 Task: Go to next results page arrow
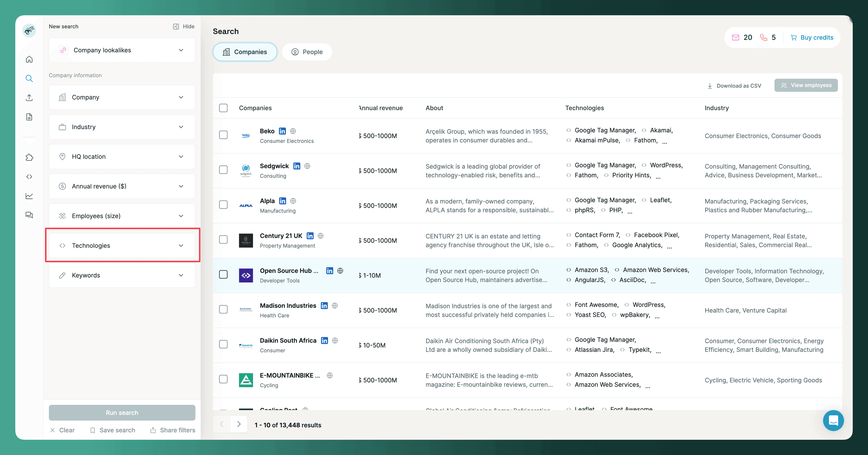239,424
